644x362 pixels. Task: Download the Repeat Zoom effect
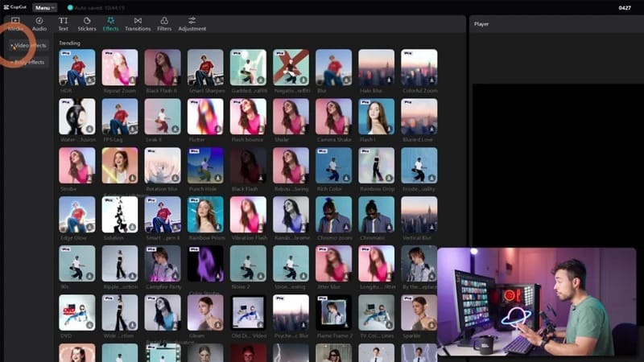click(x=132, y=80)
